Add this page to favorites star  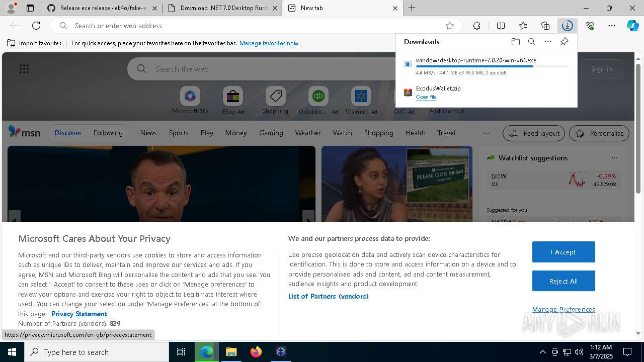pos(450,26)
